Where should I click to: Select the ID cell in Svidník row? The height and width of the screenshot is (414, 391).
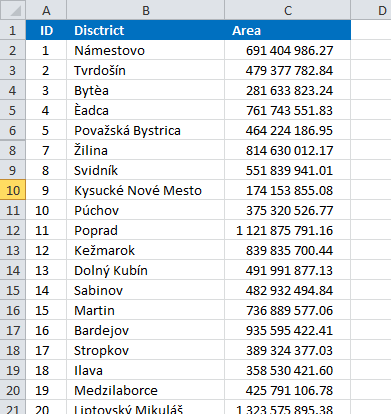click(46, 170)
